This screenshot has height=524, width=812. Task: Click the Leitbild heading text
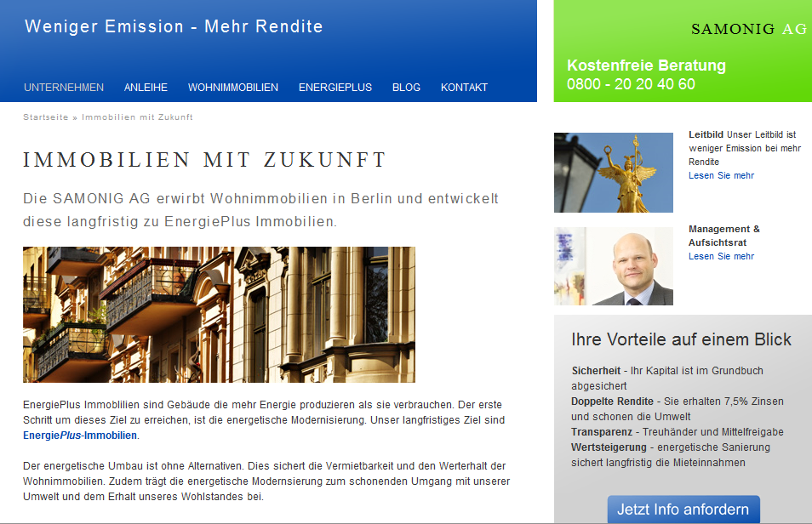pos(706,134)
